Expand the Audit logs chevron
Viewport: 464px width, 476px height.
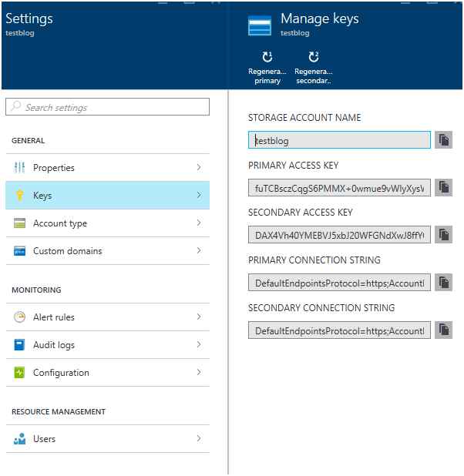(199, 345)
